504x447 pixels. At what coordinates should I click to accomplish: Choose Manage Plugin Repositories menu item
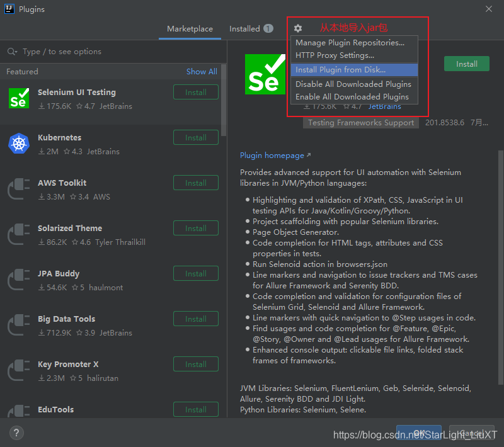tap(354, 42)
